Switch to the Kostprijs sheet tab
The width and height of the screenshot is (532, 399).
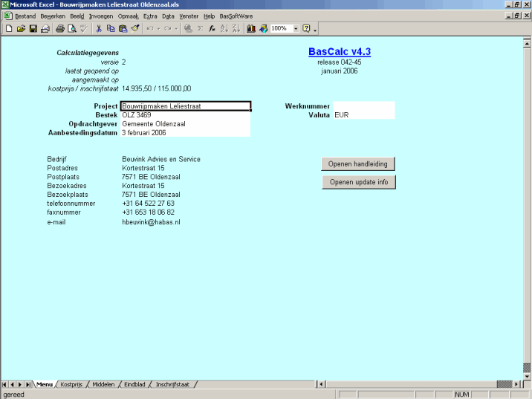73,384
